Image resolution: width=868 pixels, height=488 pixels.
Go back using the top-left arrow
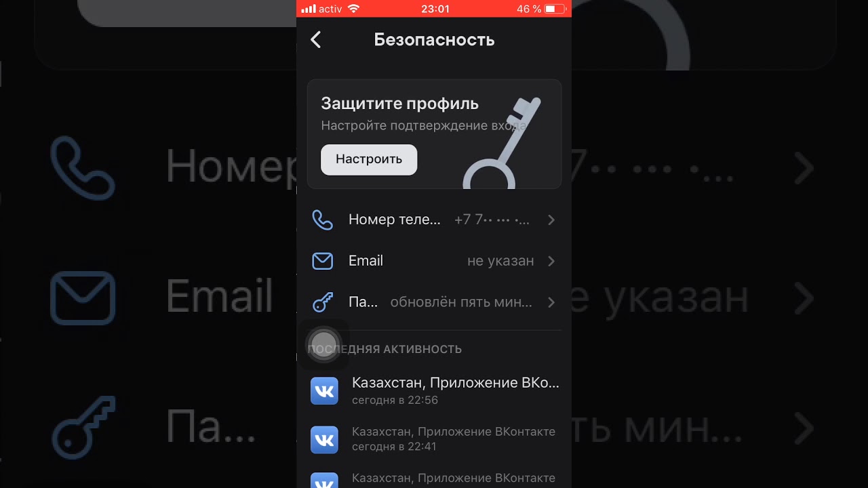click(316, 40)
